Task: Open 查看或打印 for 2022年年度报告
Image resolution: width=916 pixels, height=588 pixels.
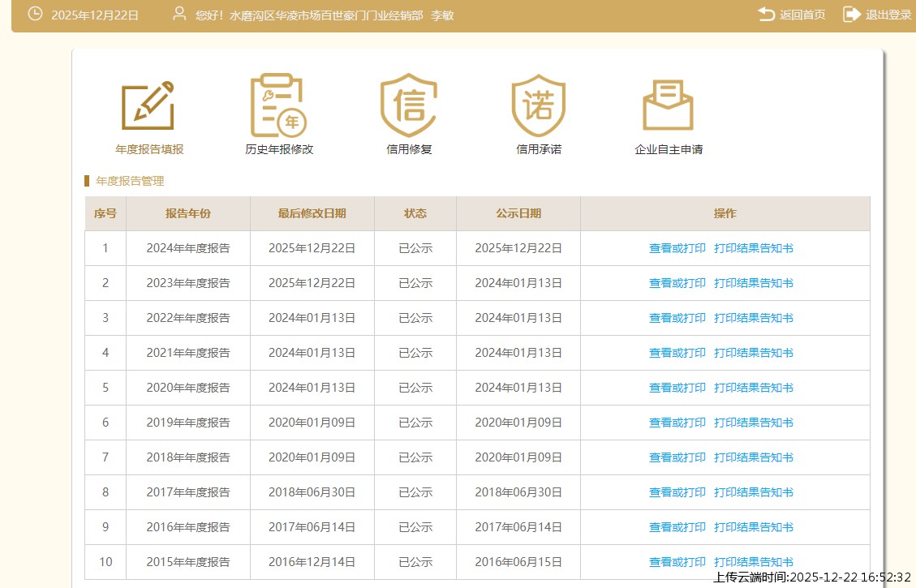Action: [x=677, y=319]
